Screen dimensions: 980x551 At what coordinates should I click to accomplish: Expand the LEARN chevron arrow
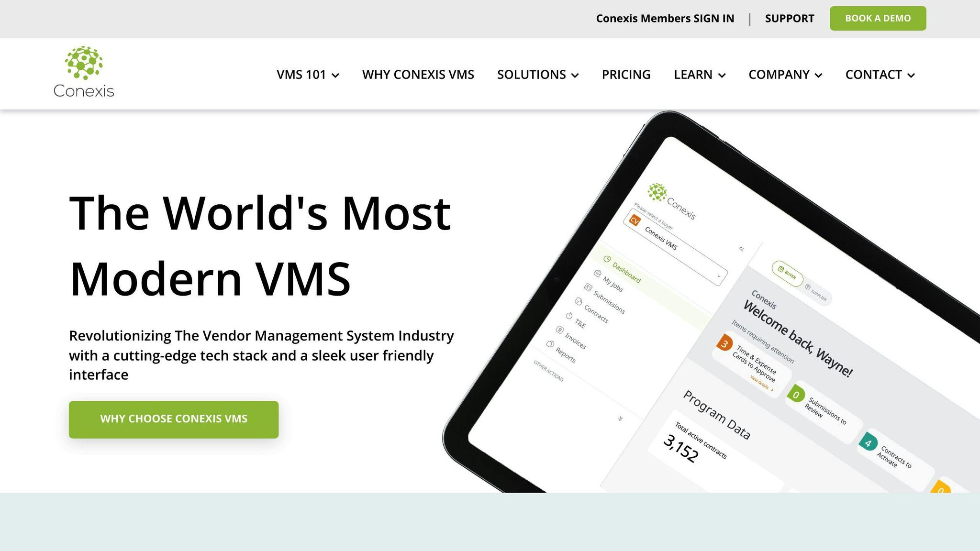coord(722,75)
